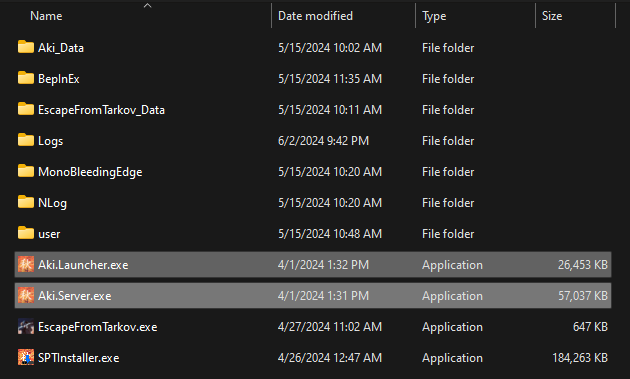630x379 pixels.
Task: Click the SPTInstaller.exe application icon
Action: coord(26,357)
